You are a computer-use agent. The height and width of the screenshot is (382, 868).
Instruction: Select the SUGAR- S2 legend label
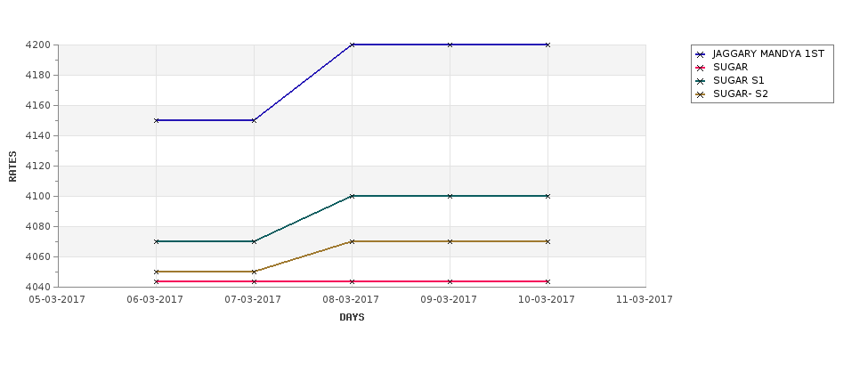point(741,93)
